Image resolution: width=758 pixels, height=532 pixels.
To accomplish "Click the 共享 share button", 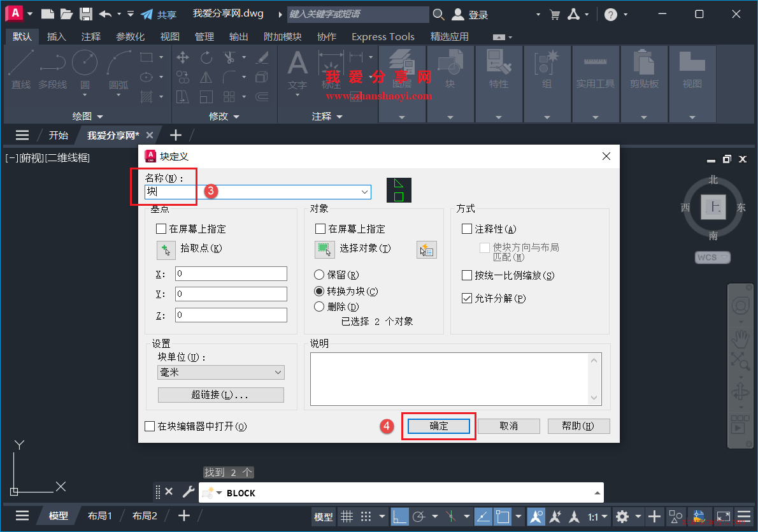I will tap(159, 15).
